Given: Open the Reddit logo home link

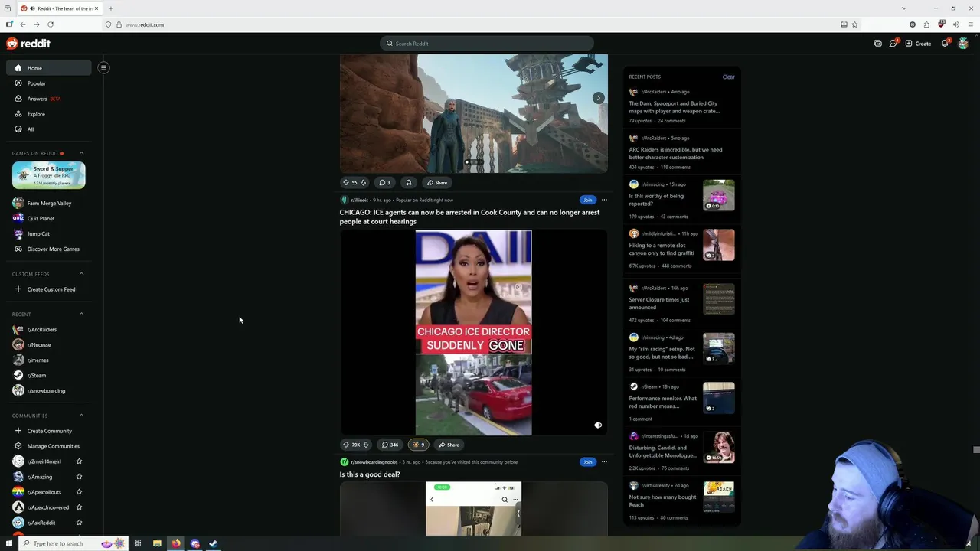Looking at the screenshot, I should click(28, 44).
